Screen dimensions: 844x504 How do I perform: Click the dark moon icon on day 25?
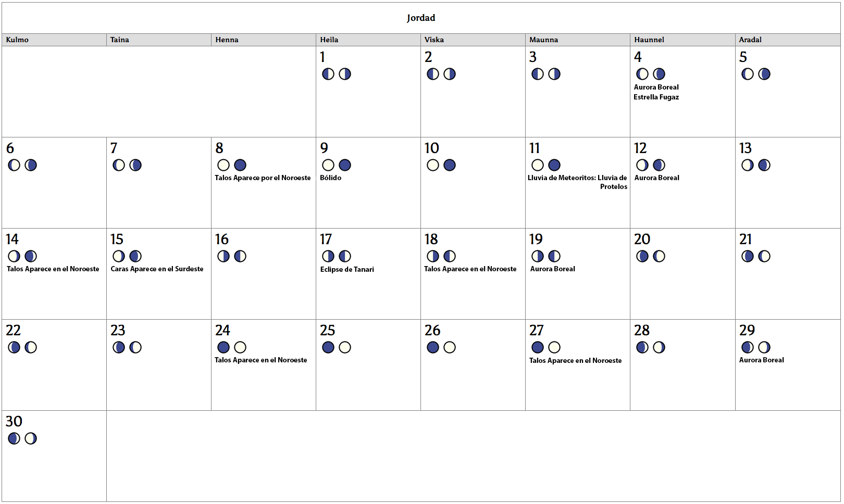tap(328, 347)
